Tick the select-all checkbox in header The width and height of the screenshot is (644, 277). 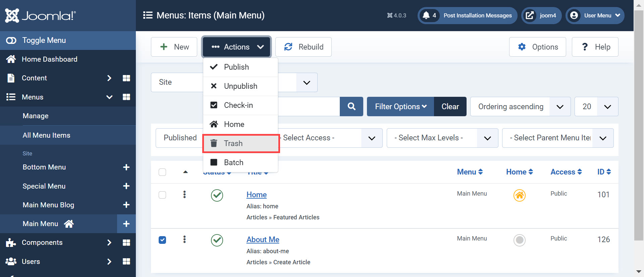click(x=162, y=172)
